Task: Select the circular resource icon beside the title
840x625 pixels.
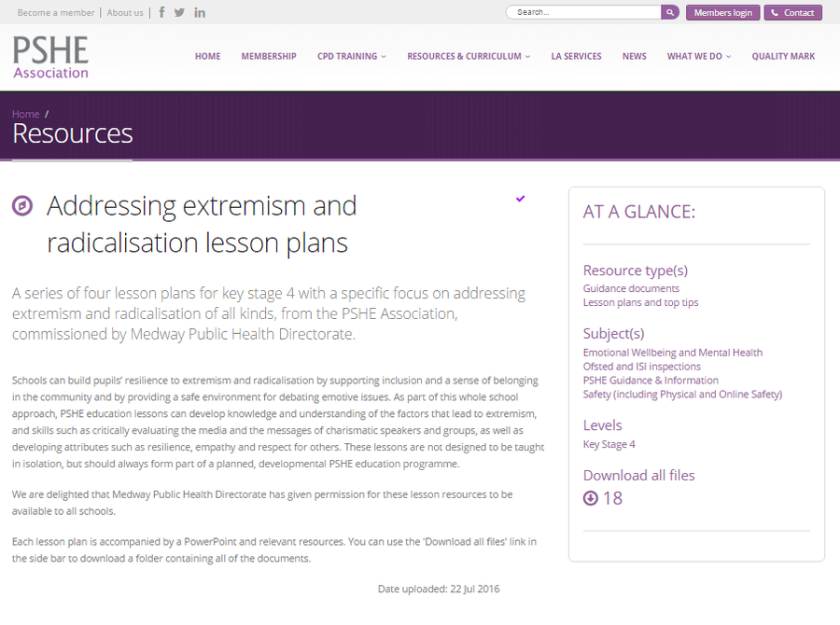Action: coord(22,205)
